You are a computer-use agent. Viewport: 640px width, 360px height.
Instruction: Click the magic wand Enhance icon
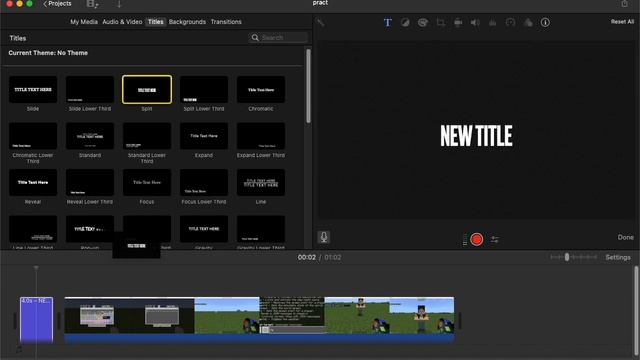[x=321, y=22]
